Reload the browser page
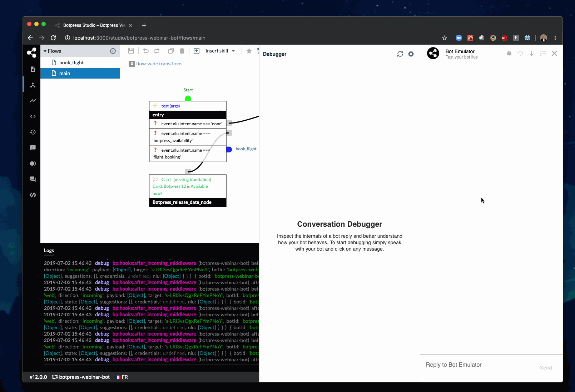 [x=53, y=38]
